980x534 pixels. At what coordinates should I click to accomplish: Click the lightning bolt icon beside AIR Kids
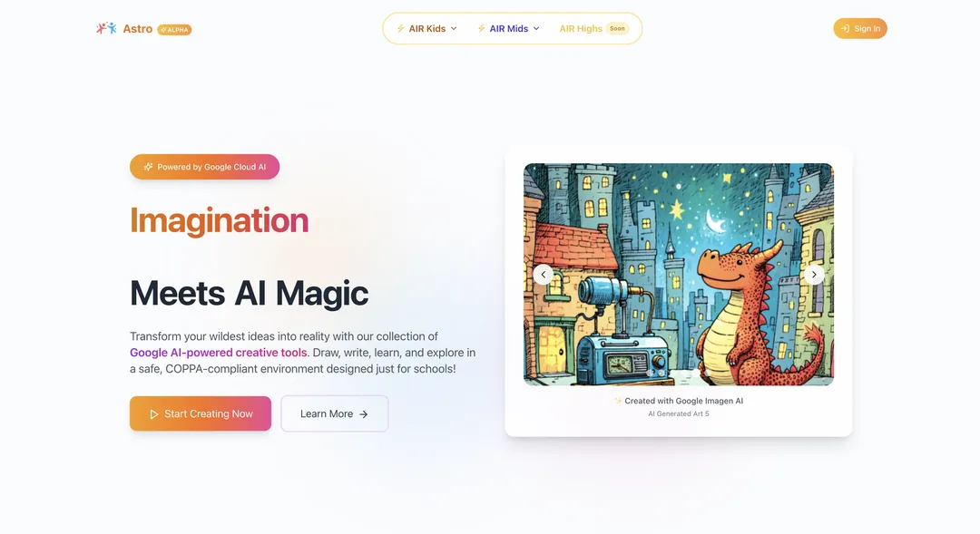(401, 29)
